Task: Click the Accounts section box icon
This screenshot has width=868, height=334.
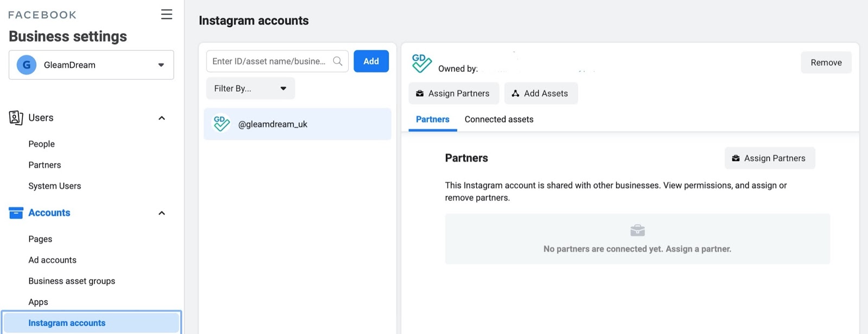Action: pyautogui.click(x=16, y=213)
